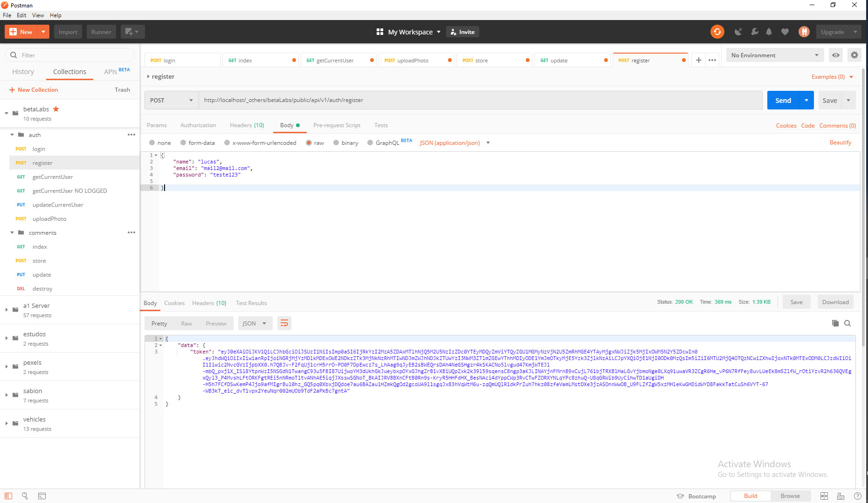
Task: Open the satellite capture requests icon
Action: (x=738, y=32)
